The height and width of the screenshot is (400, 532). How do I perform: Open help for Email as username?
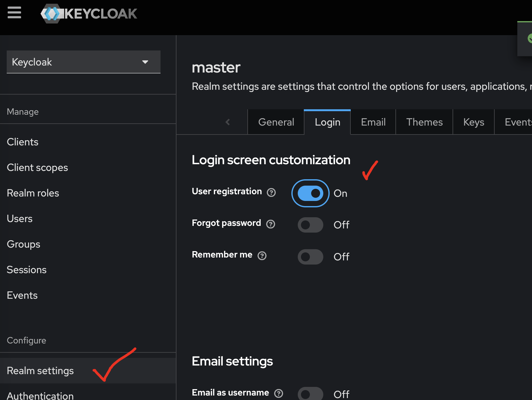pos(279,393)
